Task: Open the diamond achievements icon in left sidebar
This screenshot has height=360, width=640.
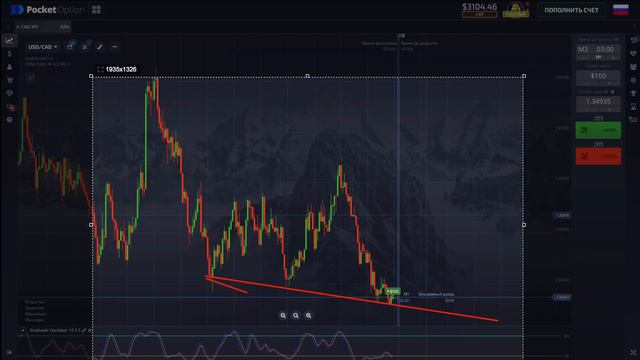Action: 9,93
